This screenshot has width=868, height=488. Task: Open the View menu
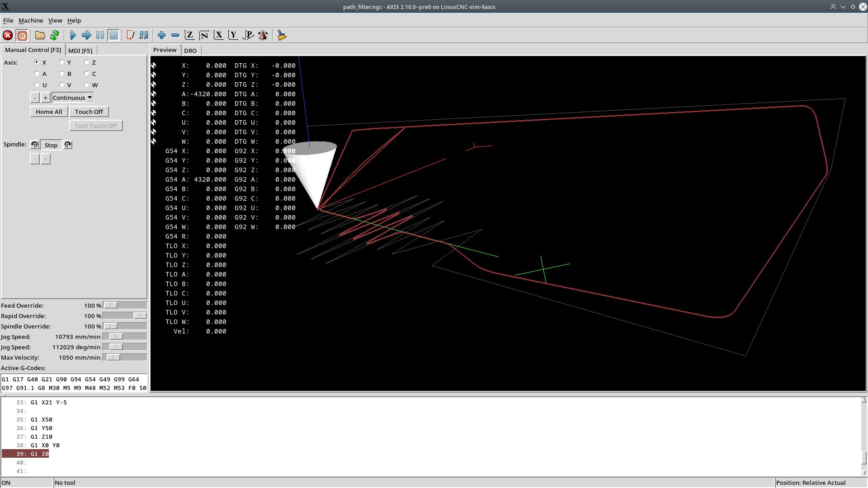[55, 20]
